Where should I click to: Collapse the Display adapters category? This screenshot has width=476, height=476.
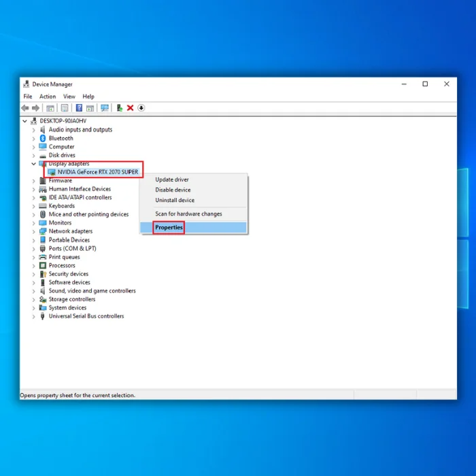(33, 164)
